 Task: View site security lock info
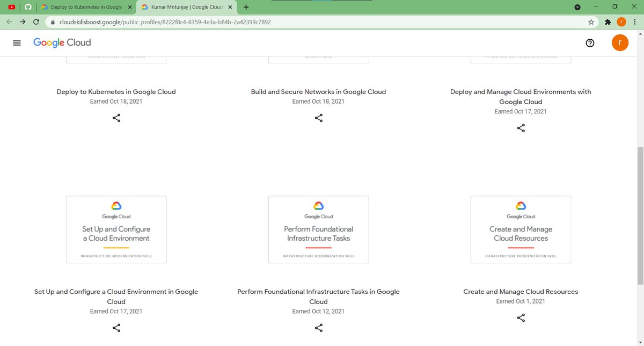[x=53, y=22]
